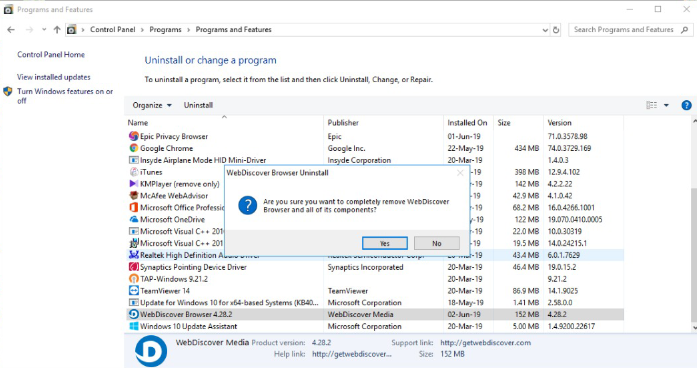Select the Synaptics Incorporated publisher cell
The width and height of the screenshot is (697, 368).
click(365, 267)
